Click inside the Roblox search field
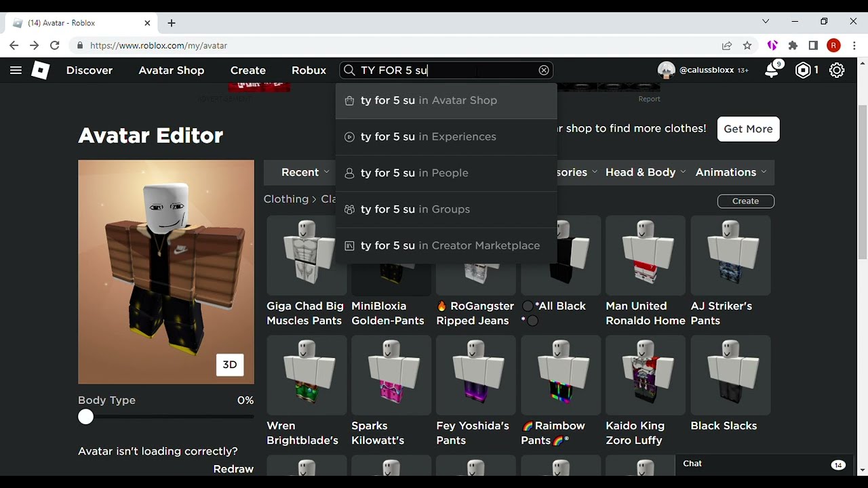 (x=448, y=70)
